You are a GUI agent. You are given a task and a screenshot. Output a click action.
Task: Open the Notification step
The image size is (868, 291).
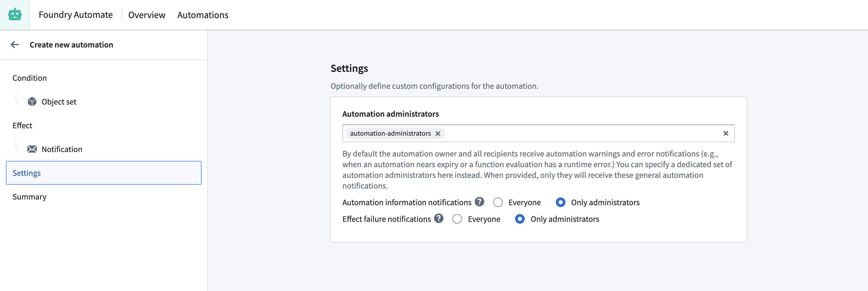(62, 149)
